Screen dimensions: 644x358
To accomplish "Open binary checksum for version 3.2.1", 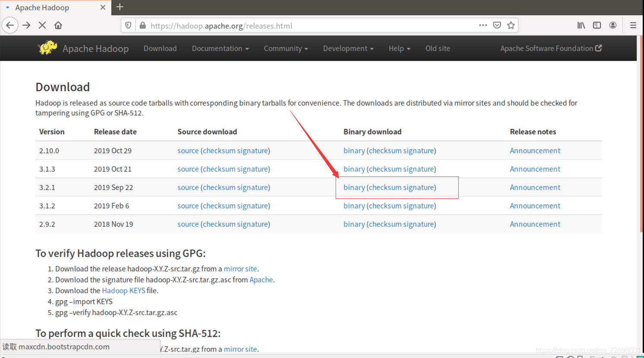I will [385, 187].
